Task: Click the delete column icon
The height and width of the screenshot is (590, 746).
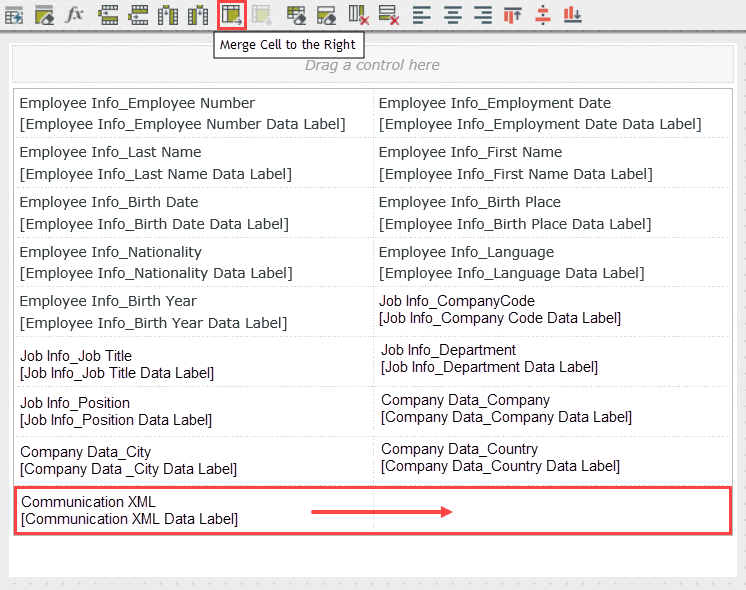Action: [x=358, y=15]
